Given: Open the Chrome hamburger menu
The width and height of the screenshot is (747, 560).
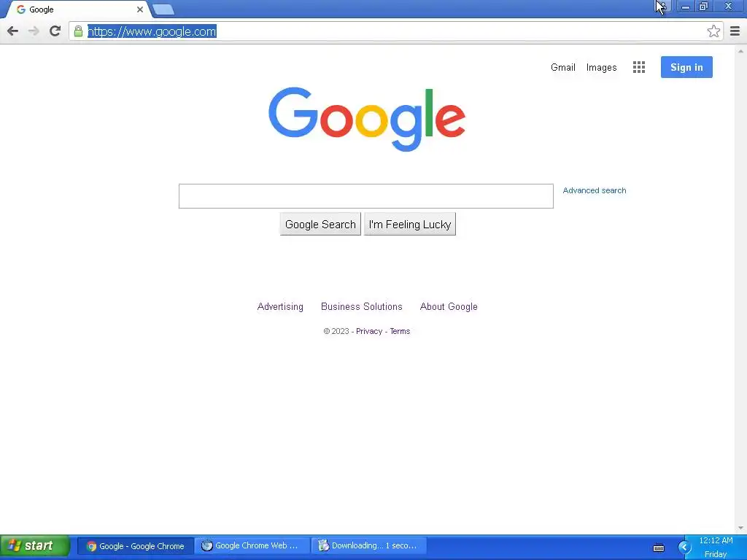Looking at the screenshot, I should (735, 31).
